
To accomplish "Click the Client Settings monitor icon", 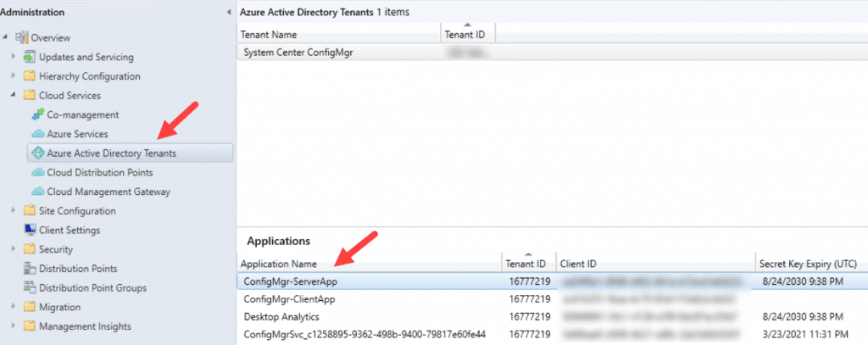I will pyautogui.click(x=30, y=230).
